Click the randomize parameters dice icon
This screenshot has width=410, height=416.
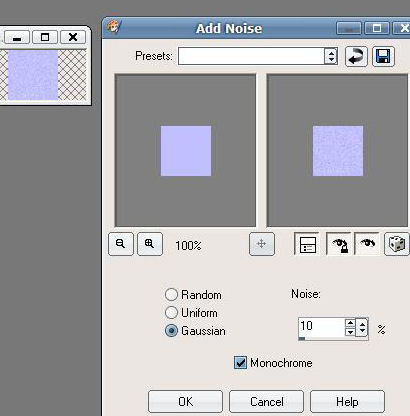(x=397, y=244)
